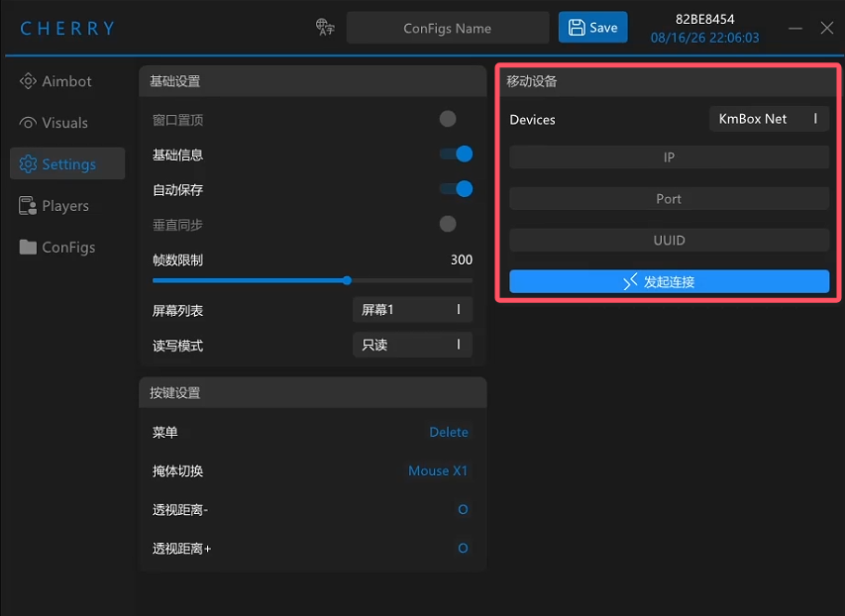
Task: Click the 帧数限制 slider handle
Action: (x=347, y=280)
